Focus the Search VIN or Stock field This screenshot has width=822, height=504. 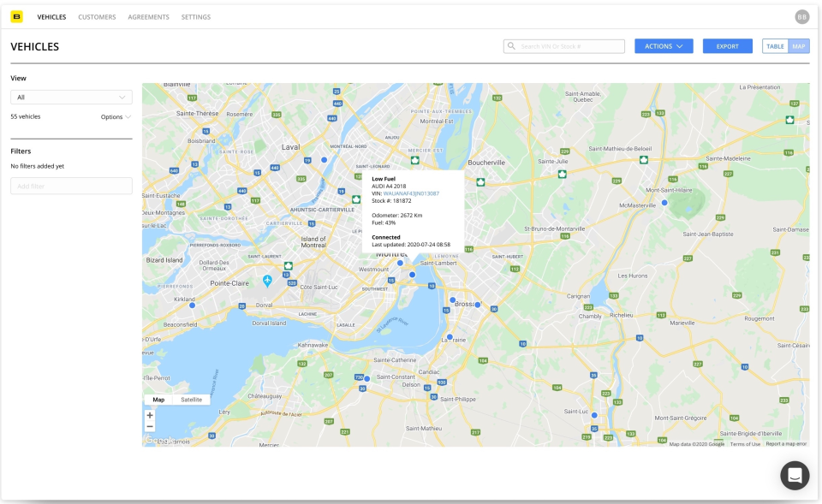[x=564, y=46]
